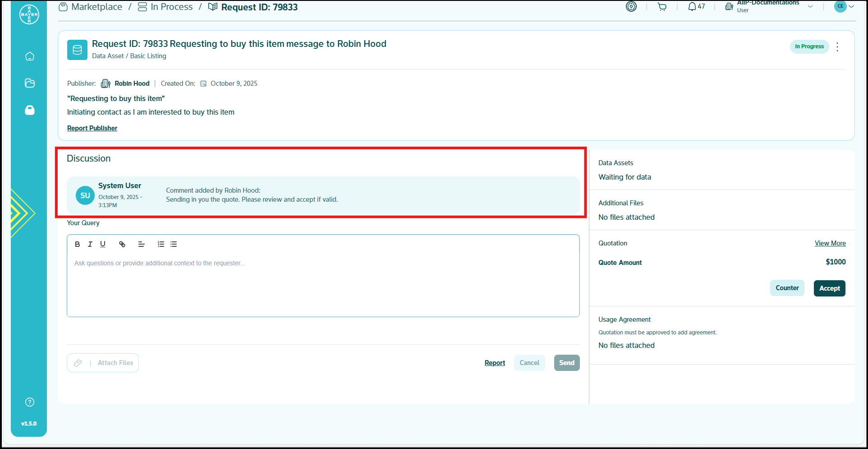This screenshot has height=449, width=868.
Task: Navigate to In Process breadcrumb
Action: pos(171,7)
